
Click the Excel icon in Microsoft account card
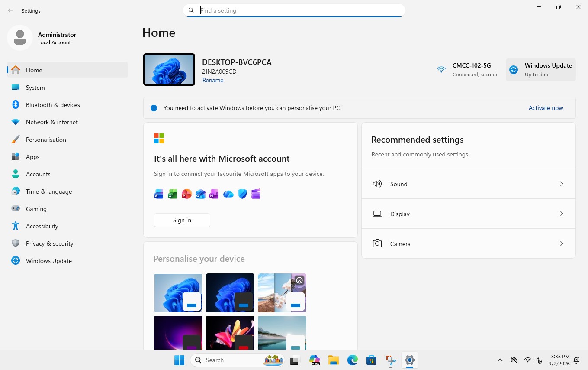[x=173, y=194]
